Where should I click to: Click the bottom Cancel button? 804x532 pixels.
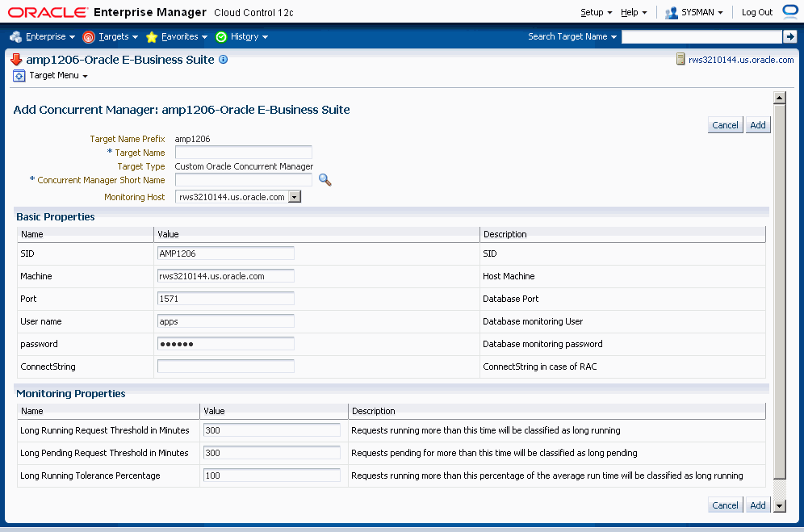[725, 505]
